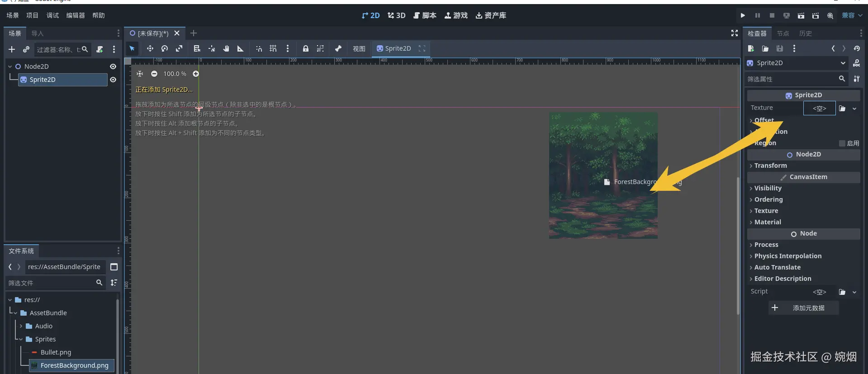This screenshot has width=868, height=374.
Task: Click the center view icon beside zoom
Action: tap(140, 74)
